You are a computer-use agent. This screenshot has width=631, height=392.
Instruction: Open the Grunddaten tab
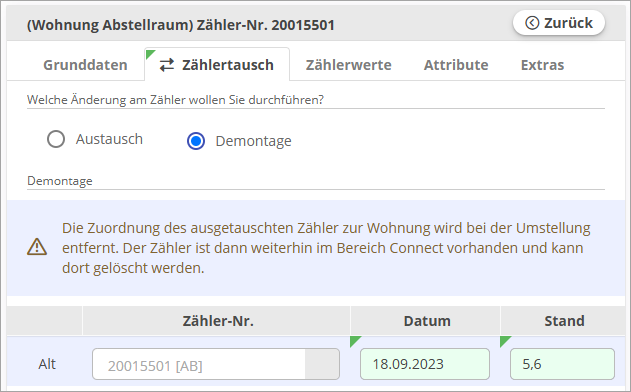pos(85,65)
